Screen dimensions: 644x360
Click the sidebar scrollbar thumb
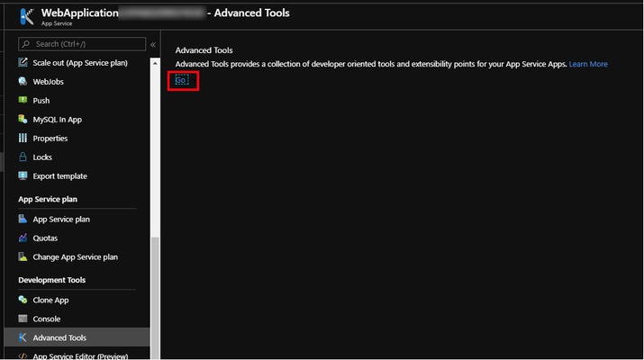tap(155, 298)
